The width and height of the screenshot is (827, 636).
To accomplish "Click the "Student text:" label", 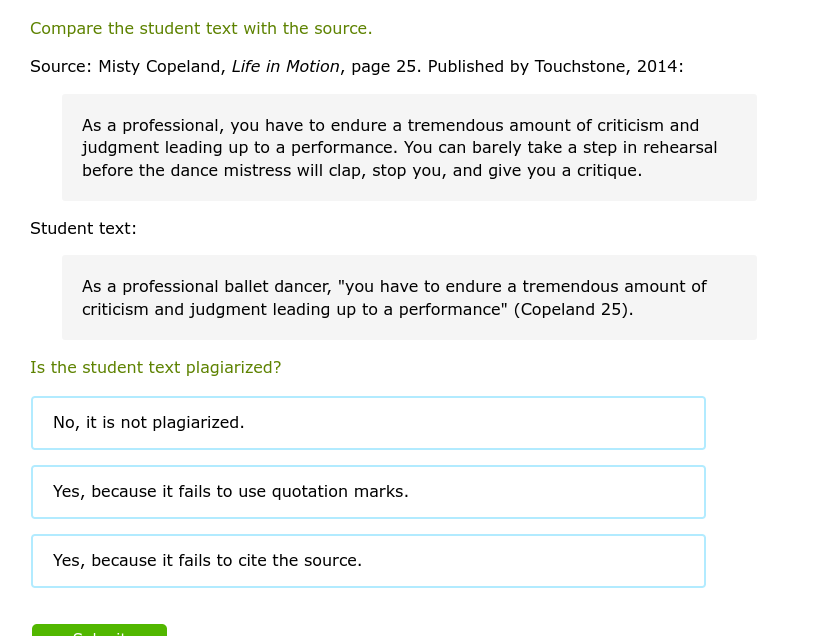I will click(83, 228).
